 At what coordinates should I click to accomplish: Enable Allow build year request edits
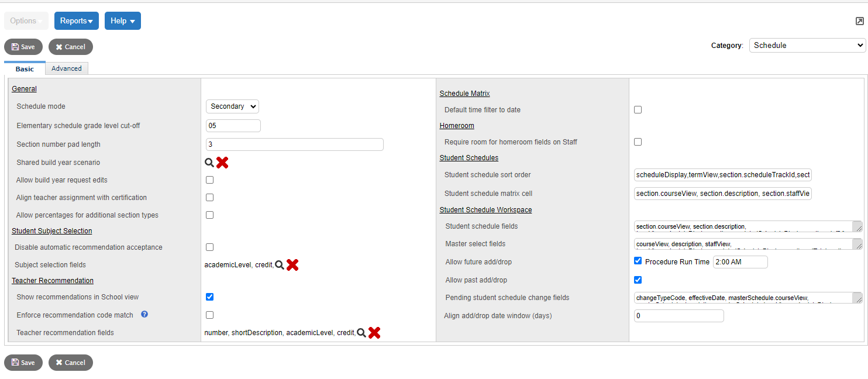pos(209,180)
